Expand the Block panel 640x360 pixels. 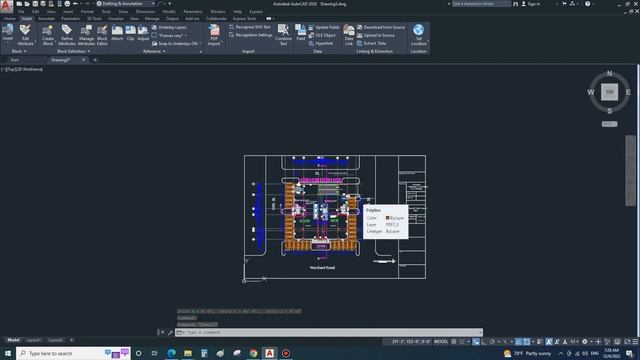(x=19, y=51)
